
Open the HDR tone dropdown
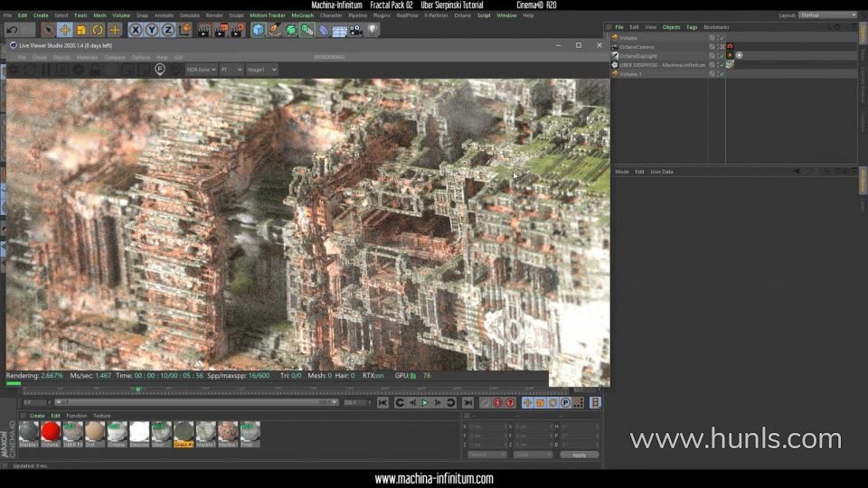click(x=201, y=70)
